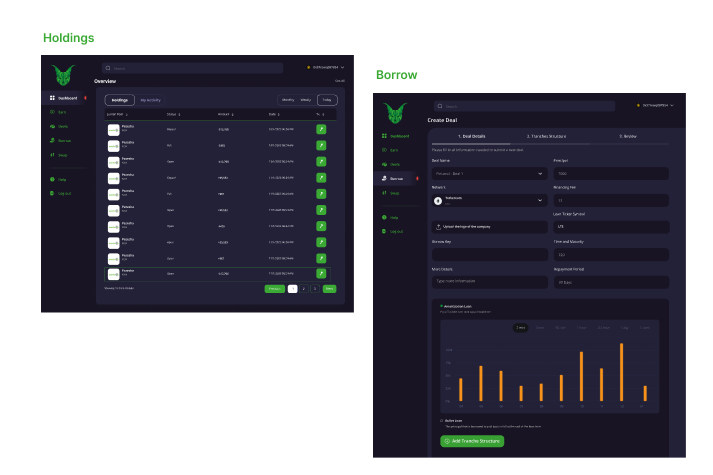
Task: Click the Previous pagination button
Action: (274, 288)
